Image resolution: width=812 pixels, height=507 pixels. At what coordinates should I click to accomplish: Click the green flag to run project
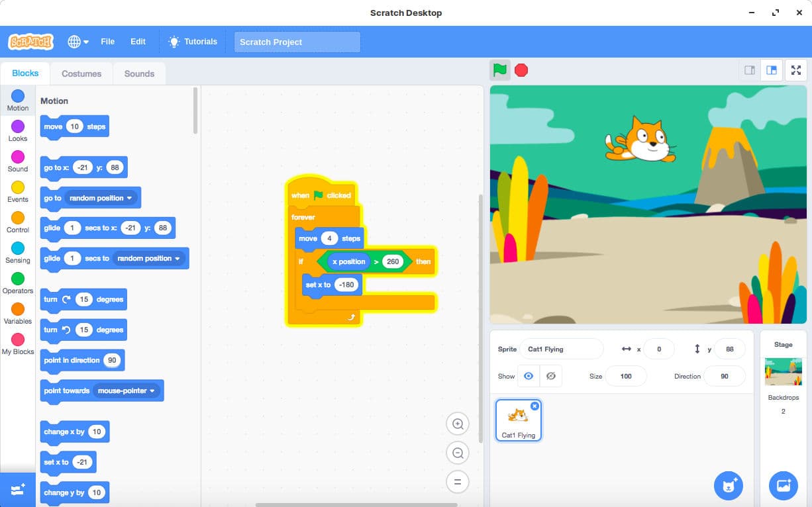click(x=500, y=70)
